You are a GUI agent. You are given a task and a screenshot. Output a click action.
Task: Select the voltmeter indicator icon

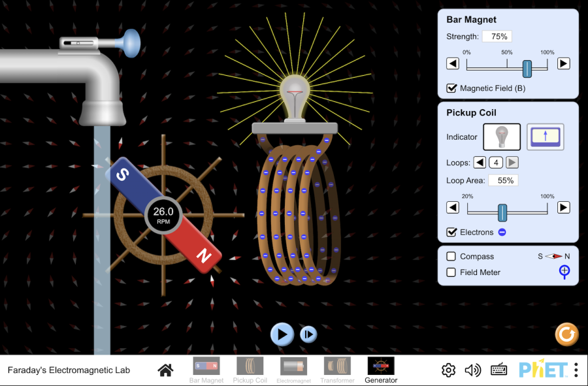tap(544, 137)
